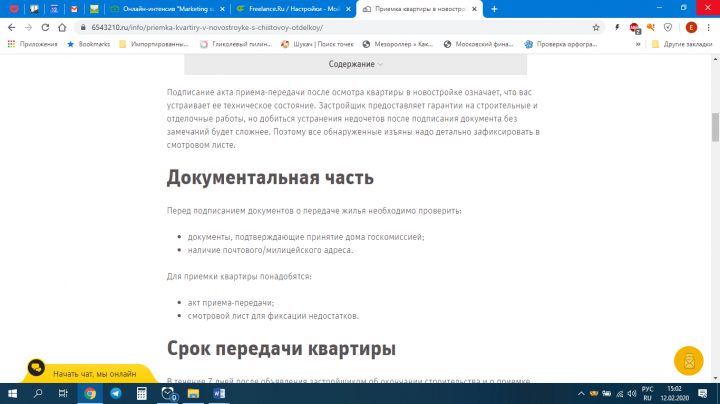Screen dimensions: 720x404
Task: Bookmark this page with the star icon
Action: tap(596, 28)
